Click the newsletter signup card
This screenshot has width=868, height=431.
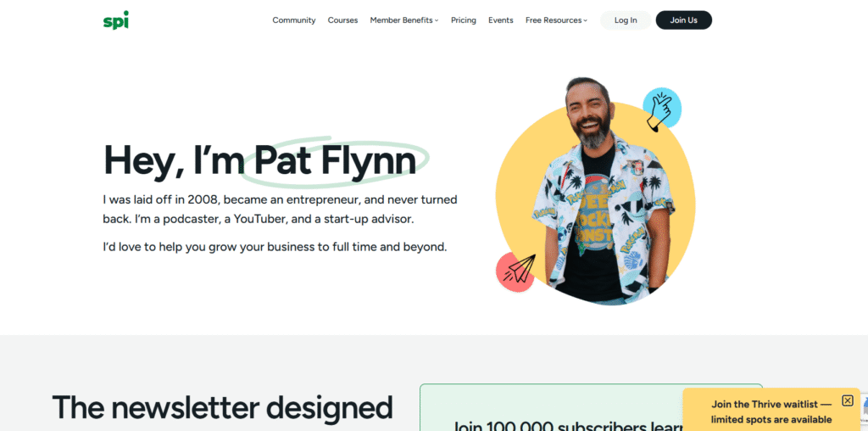pos(591,407)
